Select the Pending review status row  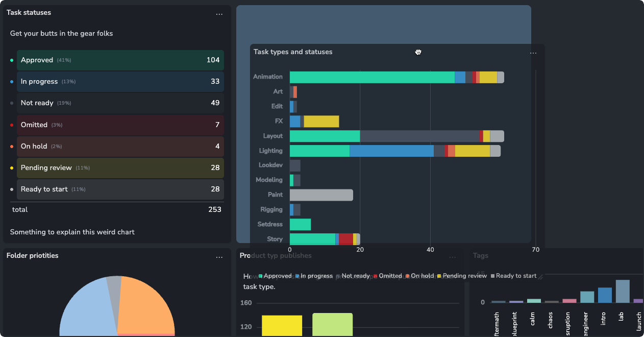click(120, 168)
